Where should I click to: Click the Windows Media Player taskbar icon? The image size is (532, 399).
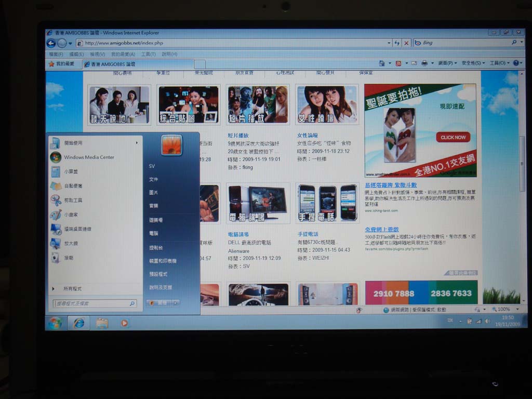(124, 323)
